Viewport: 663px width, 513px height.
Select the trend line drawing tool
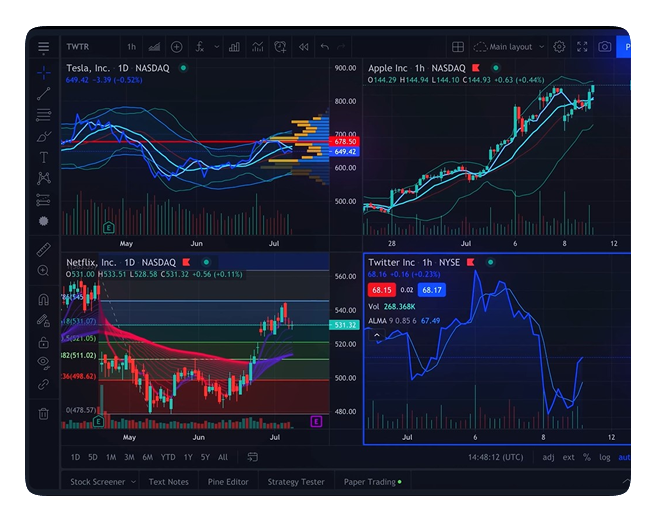(44, 94)
